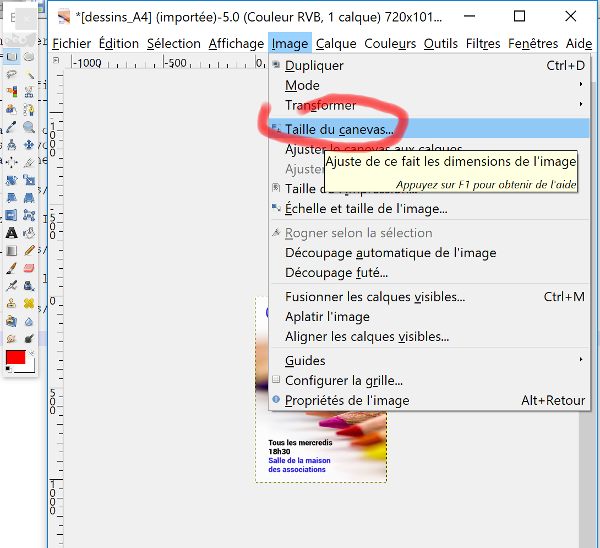Select the Text tool
Screen dimensions: 600x548
[x=11, y=233]
